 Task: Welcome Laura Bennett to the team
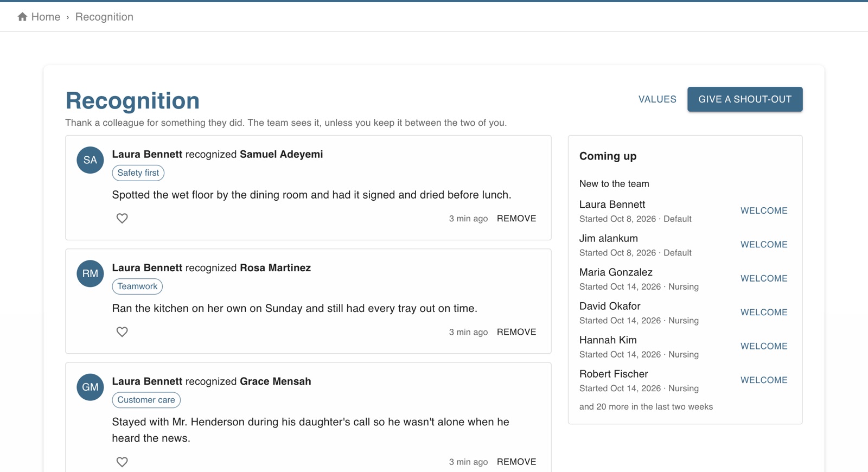764,211
